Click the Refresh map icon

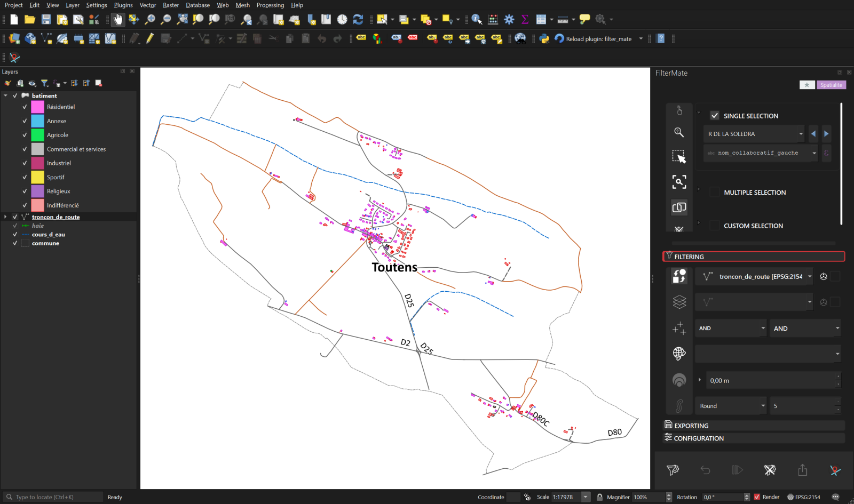(x=358, y=20)
